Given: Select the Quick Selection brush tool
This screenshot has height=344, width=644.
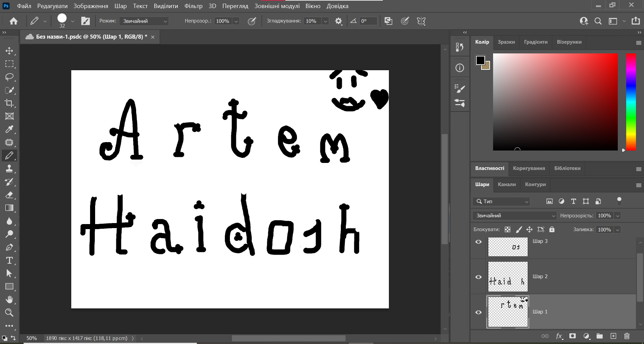Looking at the screenshot, I should [9, 90].
